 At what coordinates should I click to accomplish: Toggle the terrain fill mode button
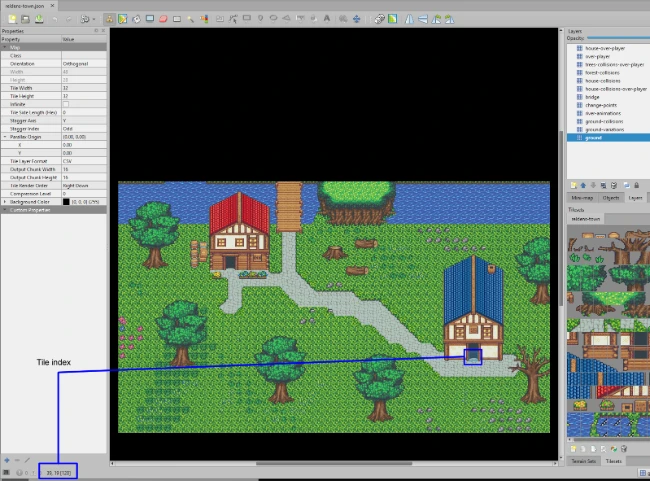393,19
